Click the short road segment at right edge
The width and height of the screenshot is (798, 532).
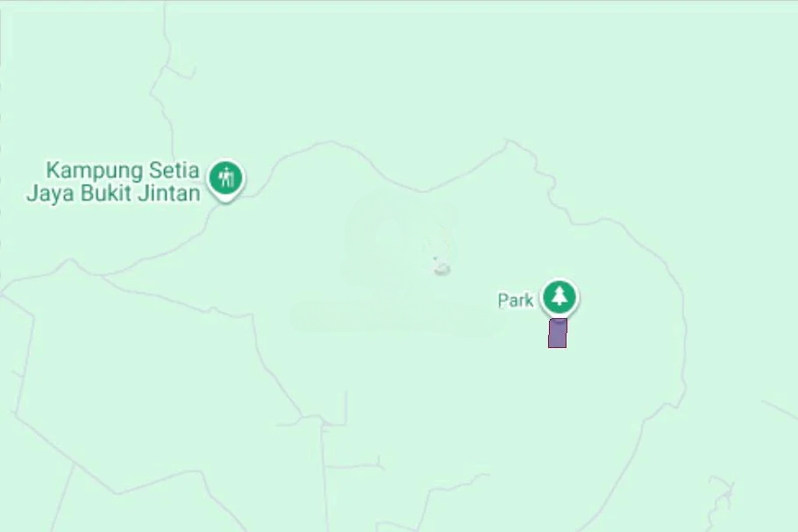(779, 409)
